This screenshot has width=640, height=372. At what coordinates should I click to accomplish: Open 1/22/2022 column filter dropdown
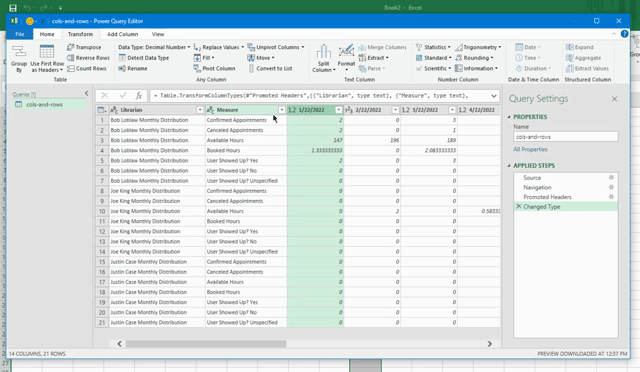[x=338, y=110]
